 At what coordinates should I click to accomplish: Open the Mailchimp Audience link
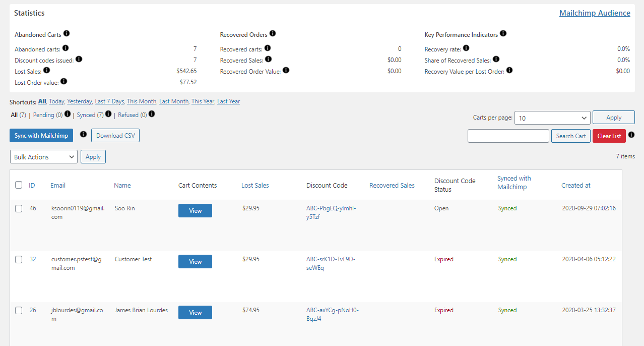tap(595, 13)
